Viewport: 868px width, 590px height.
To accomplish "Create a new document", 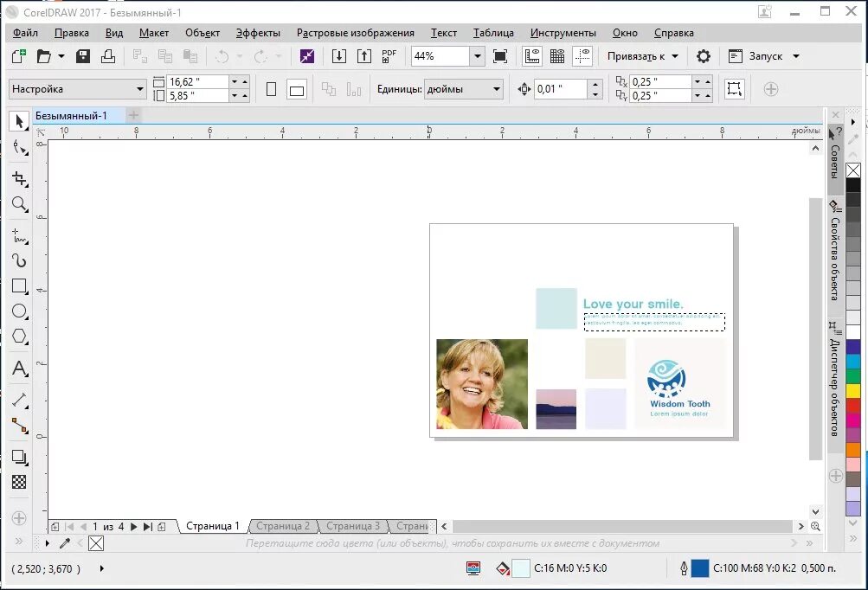I will [x=19, y=56].
